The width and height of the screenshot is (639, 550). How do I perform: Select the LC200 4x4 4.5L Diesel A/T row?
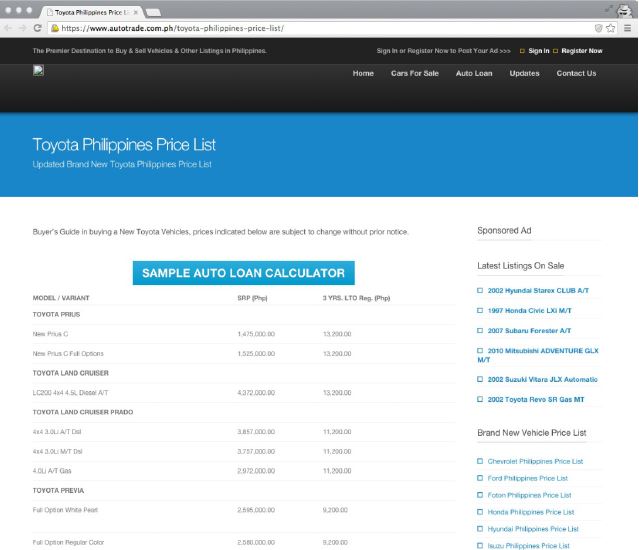[244, 393]
